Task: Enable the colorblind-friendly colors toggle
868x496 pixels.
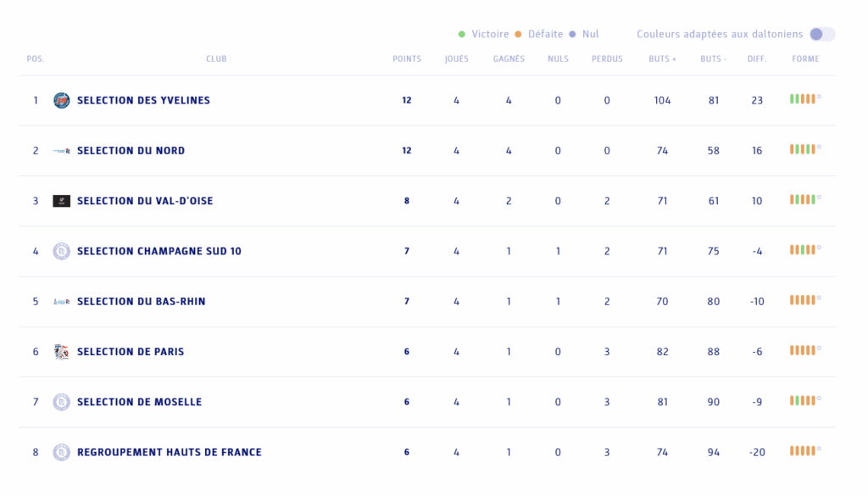Action: pyautogui.click(x=821, y=34)
